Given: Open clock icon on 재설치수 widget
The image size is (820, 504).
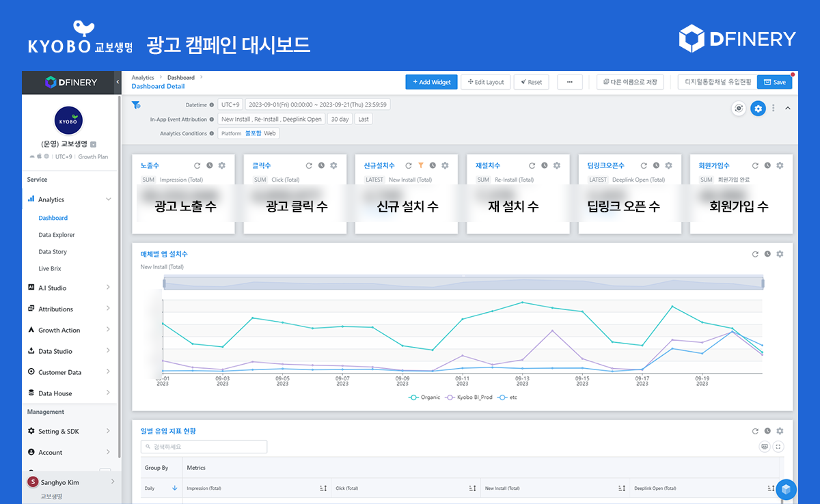Looking at the screenshot, I should coord(545,165).
